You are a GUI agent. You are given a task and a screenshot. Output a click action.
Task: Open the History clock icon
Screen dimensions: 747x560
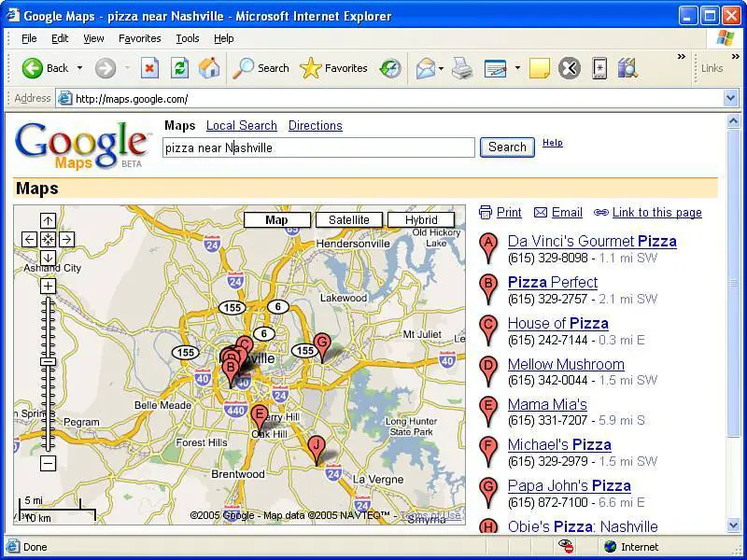click(390, 68)
